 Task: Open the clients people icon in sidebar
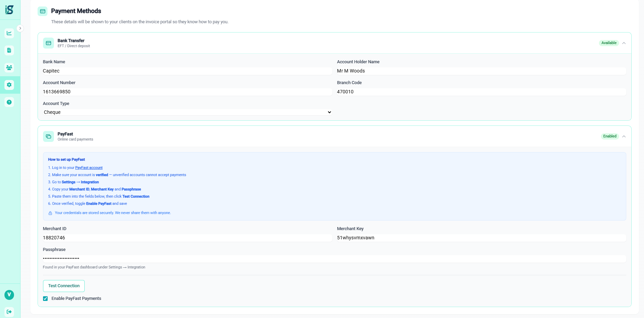9,68
